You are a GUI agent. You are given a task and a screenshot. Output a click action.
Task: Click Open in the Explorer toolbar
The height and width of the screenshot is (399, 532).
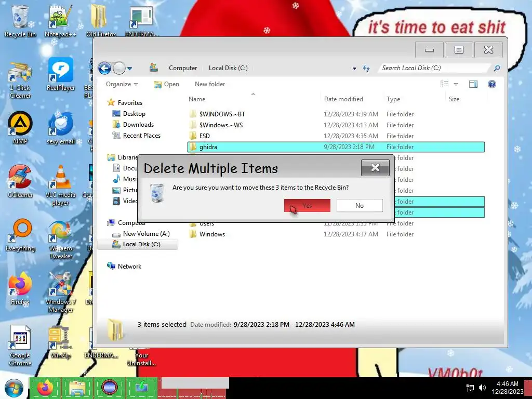[166, 84]
